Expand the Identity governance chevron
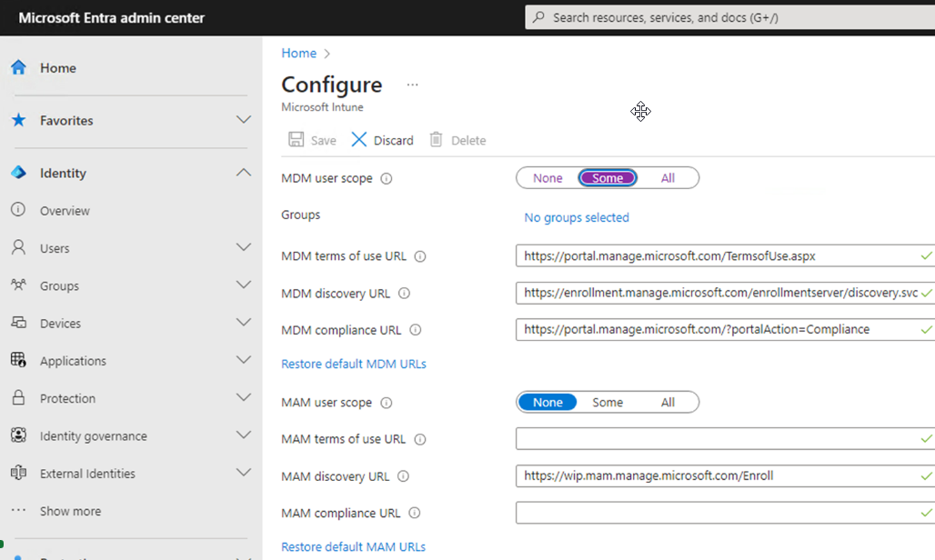 point(243,435)
